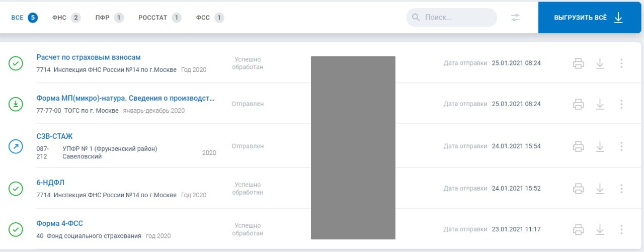Download the 6-НДФЛ report
Screen dimensions: 644x252
tap(600, 189)
